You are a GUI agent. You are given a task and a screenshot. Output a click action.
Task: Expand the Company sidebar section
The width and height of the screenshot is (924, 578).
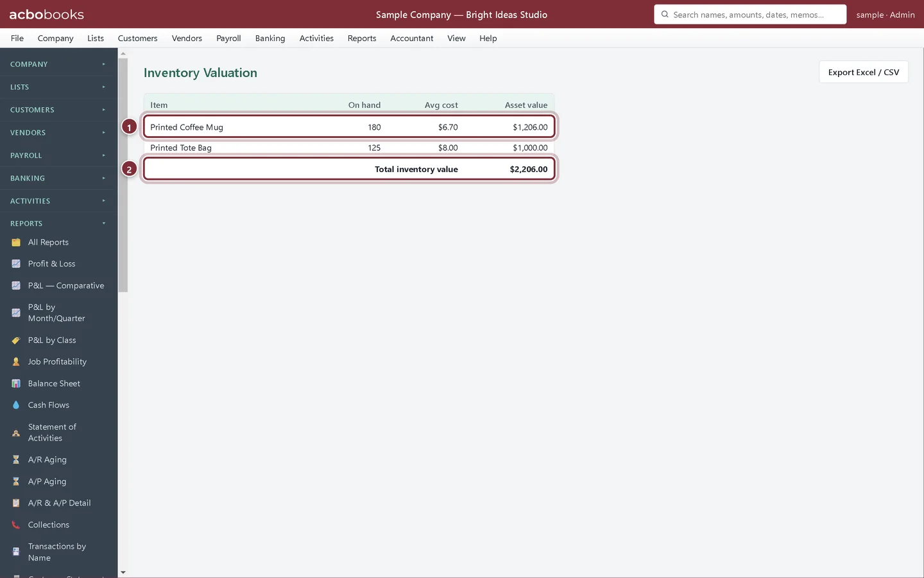coord(58,64)
